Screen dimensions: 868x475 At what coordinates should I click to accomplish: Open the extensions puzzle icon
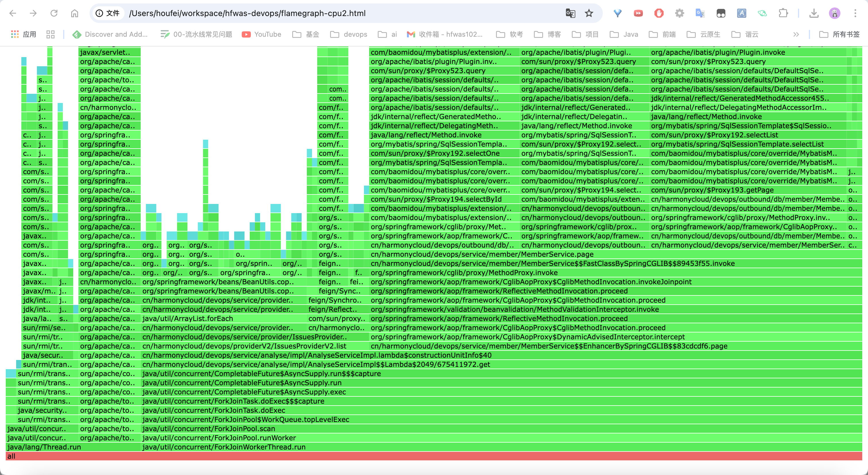tap(783, 13)
